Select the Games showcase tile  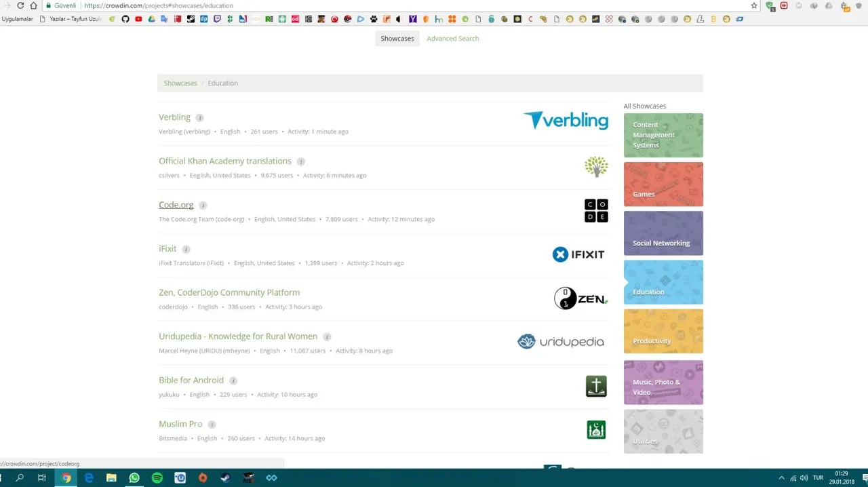pyautogui.click(x=663, y=184)
